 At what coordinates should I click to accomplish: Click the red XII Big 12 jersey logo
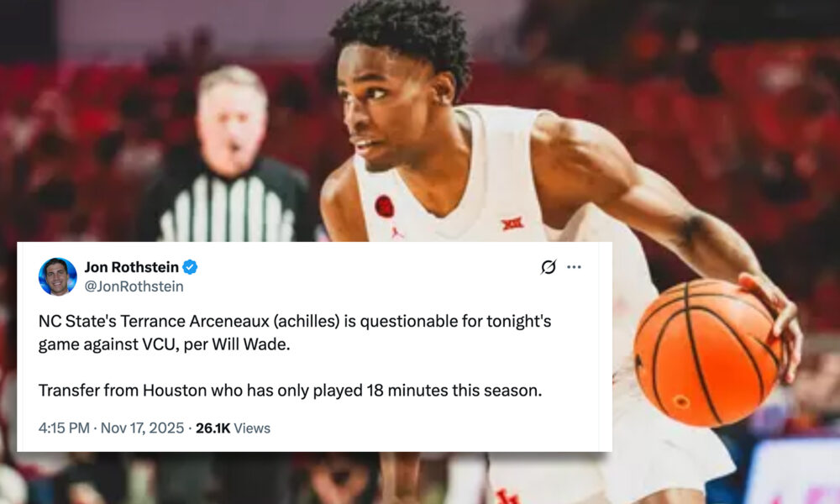tap(512, 223)
